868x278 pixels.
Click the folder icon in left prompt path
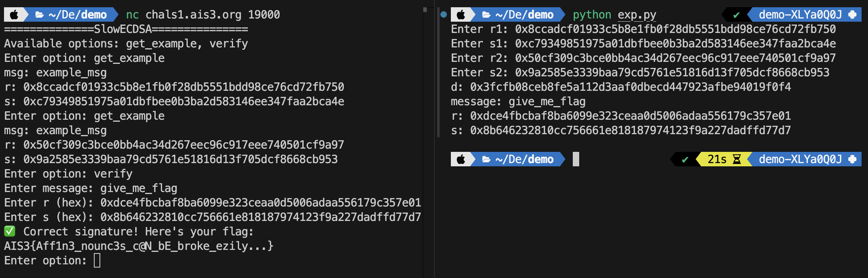[x=39, y=15]
